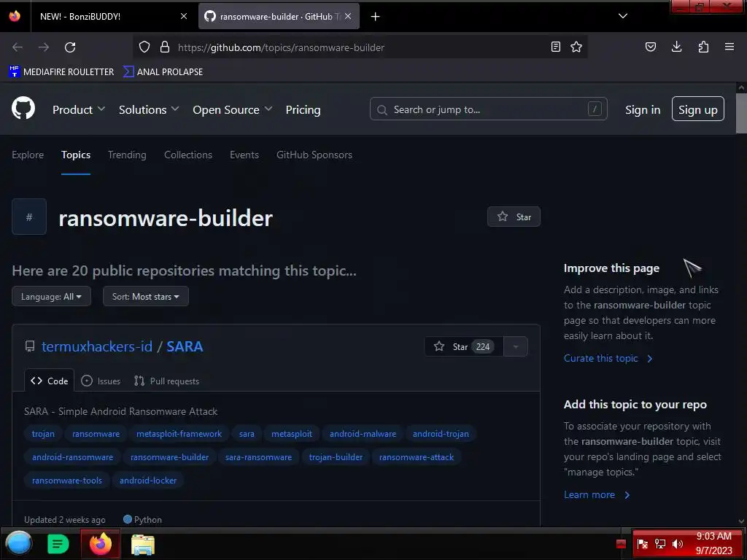Close the ransomware-builder GitHub tab

tap(348, 16)
